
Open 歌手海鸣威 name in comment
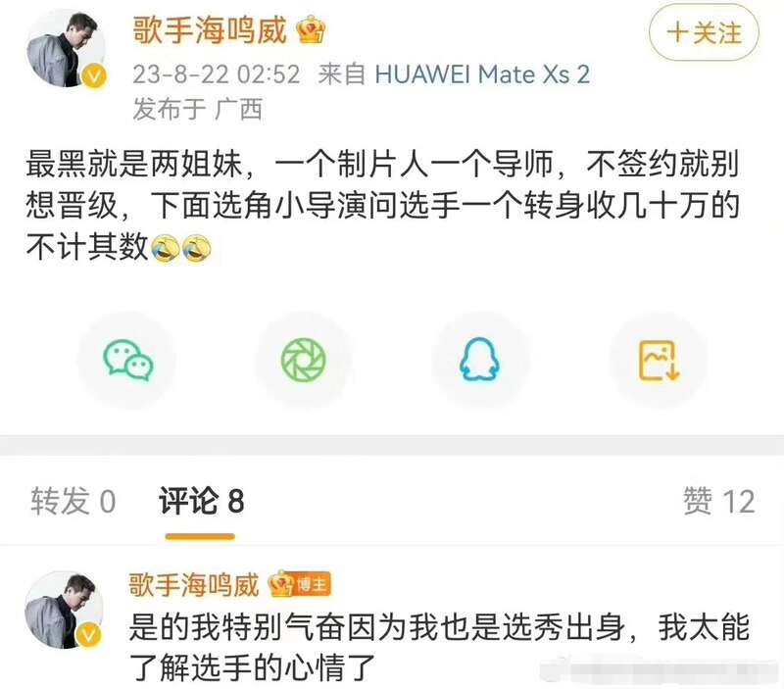(193, 584)
